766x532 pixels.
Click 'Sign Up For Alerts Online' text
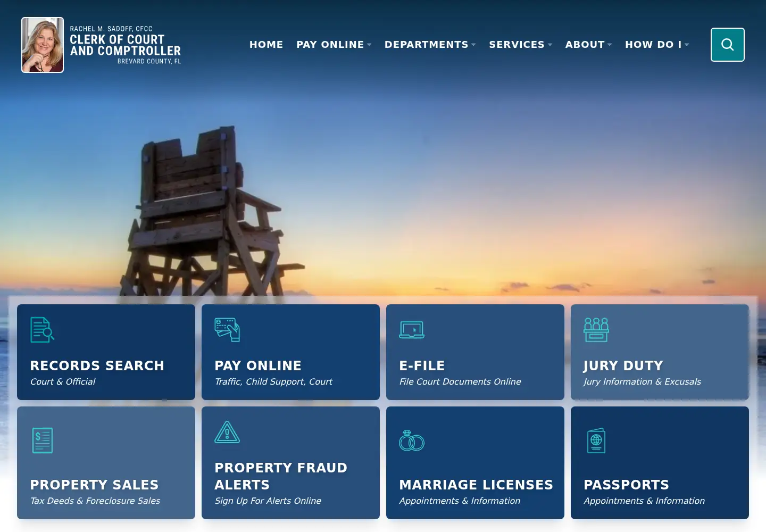point(268,501)
